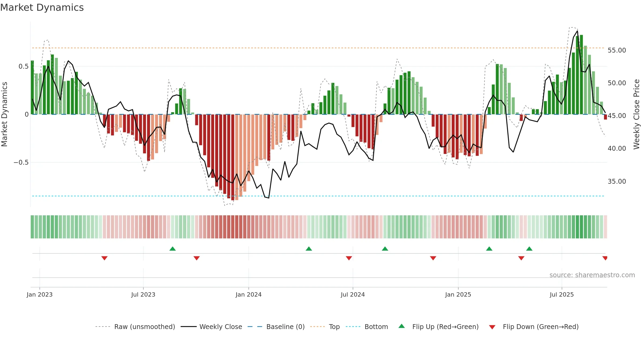The image size is (644, 362).
Task: Click the cyan dashed Bottom threshold line
Action: pyautogui.click(x=318, y=196)
